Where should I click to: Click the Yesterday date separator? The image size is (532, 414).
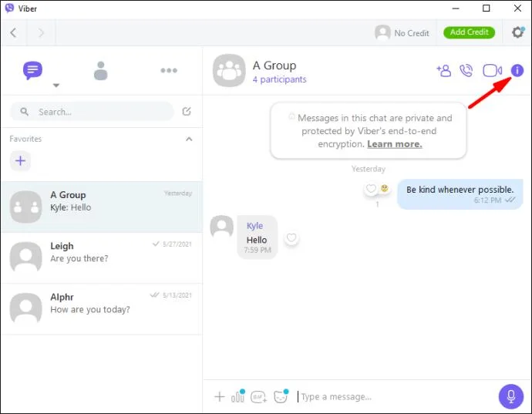coord(369,169)
